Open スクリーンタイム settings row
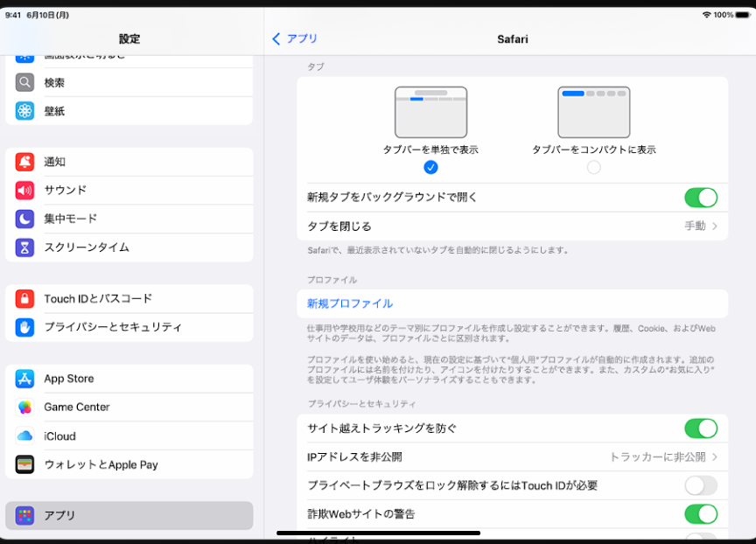The width and height of the screenshot is (756, 544). coord(129,248)
